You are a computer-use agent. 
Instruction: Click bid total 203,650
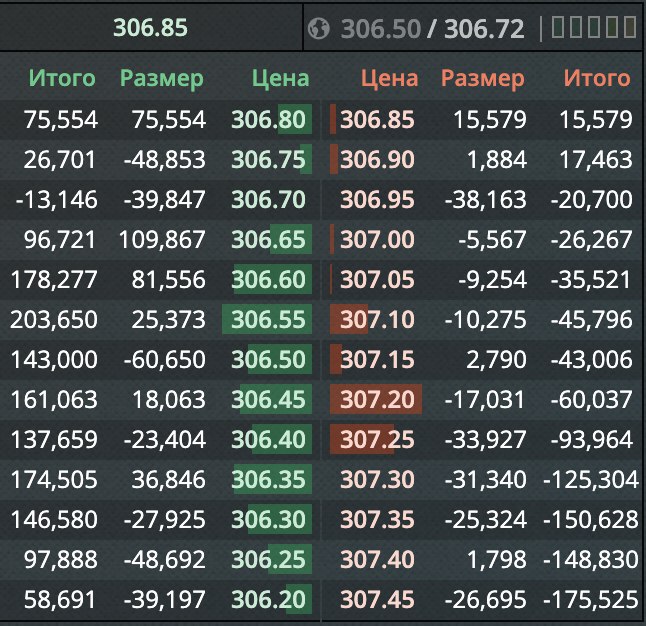pyautogui.click(x=54, y=320)
